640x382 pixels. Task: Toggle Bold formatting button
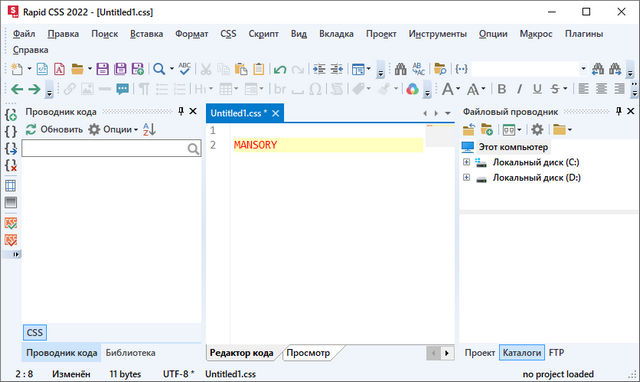(502, 89)
